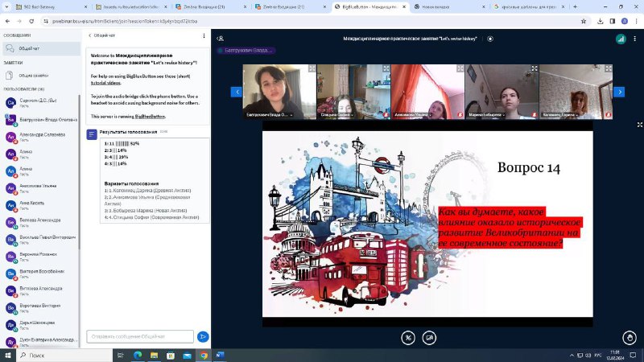
Task: Switch to the bsuedu.ru browser tab
Action: tap(131, 7)
